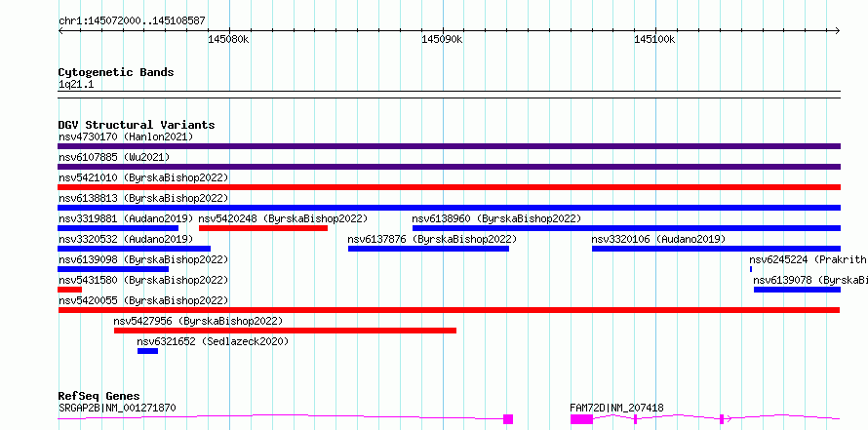
Task: Click the large FAM72D magenta exon block
Action: [x=582, y=419]
